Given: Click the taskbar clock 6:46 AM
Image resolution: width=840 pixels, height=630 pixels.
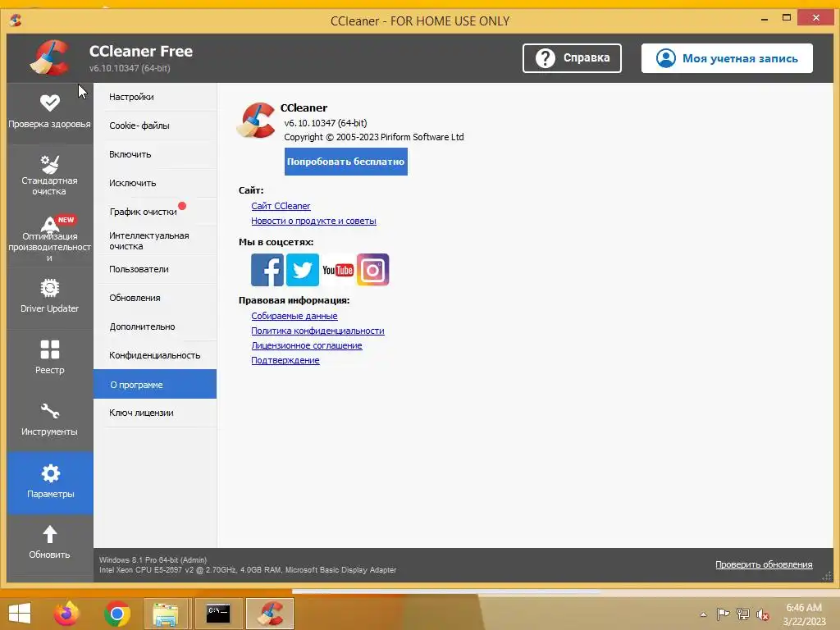Looking at the screenshot, I should pyautogui.click(x=804, y=608).
